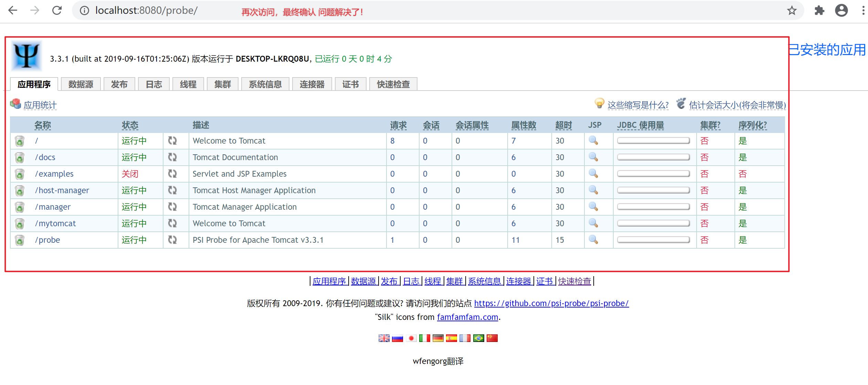Open the 连接器 tab
The width and height of the screenshot is (868, 385).
pyautogui.click(x=312, y=84)
